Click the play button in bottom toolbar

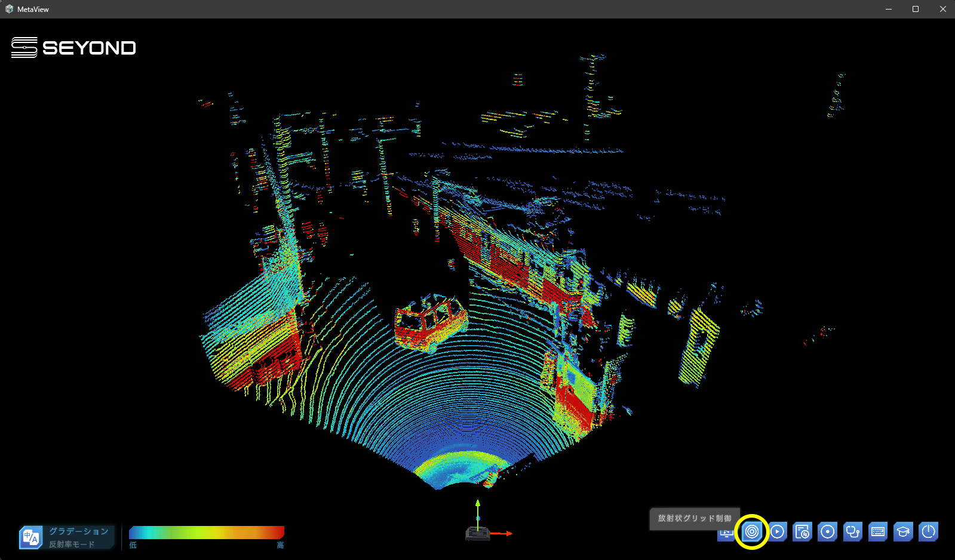pos(777,531)
